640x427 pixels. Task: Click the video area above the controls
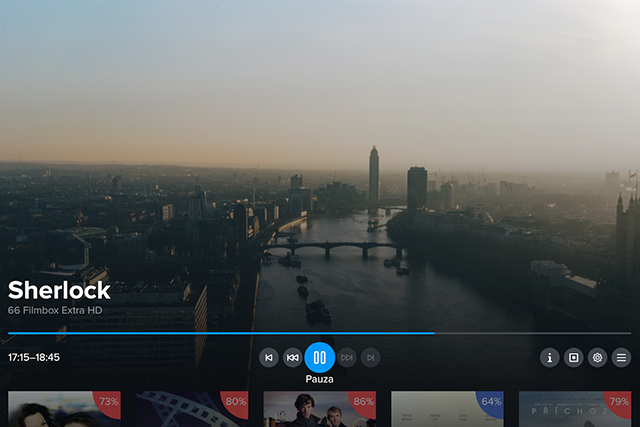click(x=320, y=150)
